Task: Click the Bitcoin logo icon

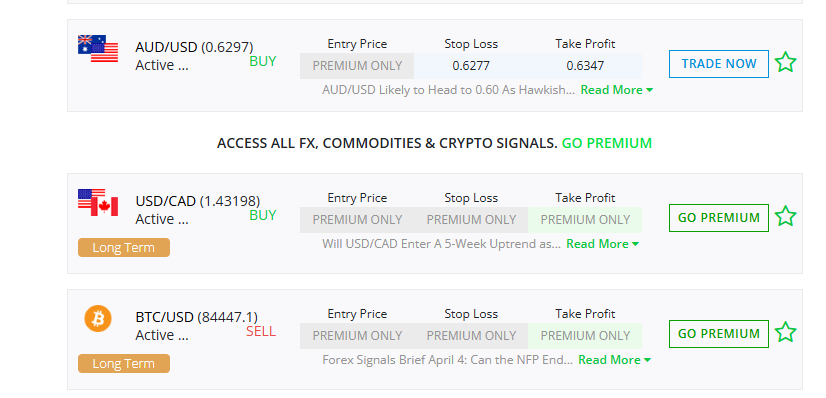Action: coord(98,319)
